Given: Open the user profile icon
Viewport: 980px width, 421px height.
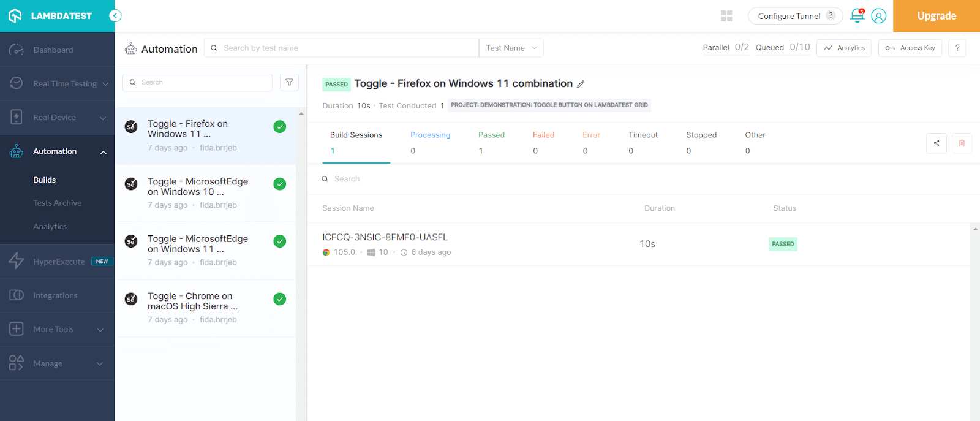Looking at the screenshot, I should pos(878,16).
